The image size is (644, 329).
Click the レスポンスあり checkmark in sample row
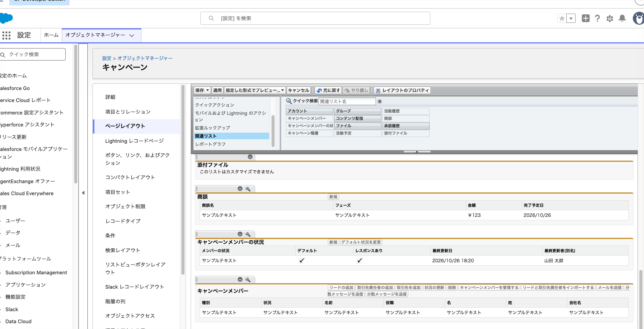360,261
